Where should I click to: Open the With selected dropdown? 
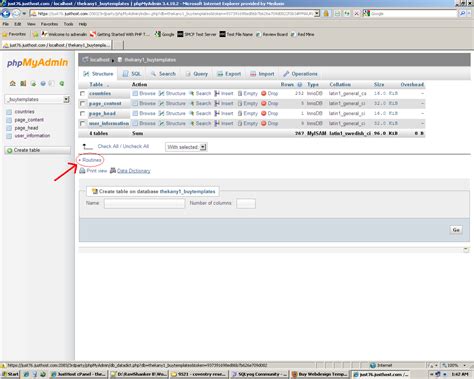pos(186,147)
